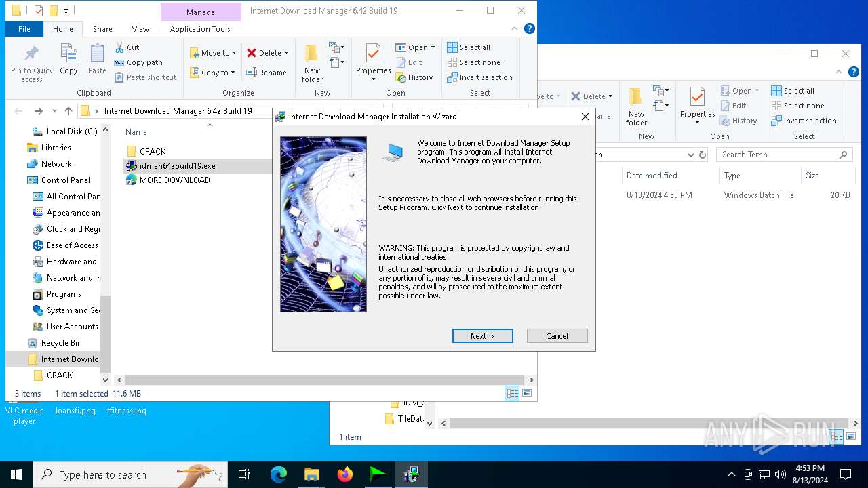Click the Open button in front window ribbon
This screenshot has width=868, height=488.
[412, 47]
